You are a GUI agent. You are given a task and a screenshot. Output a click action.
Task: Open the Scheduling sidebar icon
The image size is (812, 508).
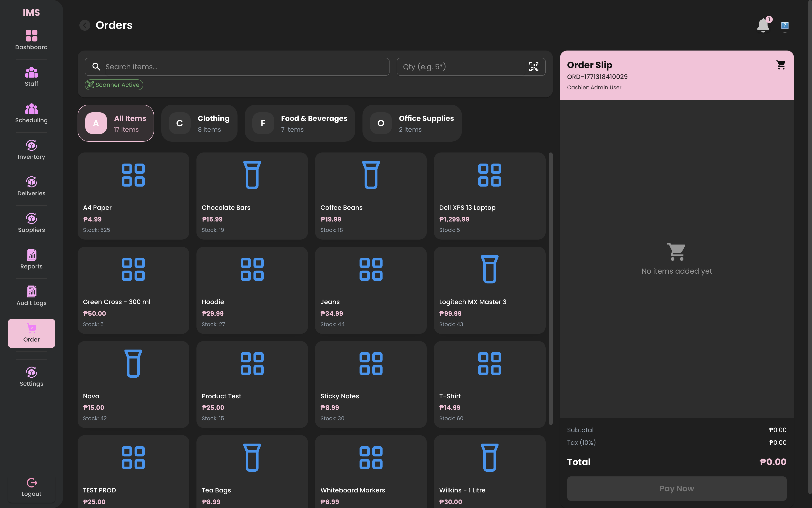tap(31, 109)
